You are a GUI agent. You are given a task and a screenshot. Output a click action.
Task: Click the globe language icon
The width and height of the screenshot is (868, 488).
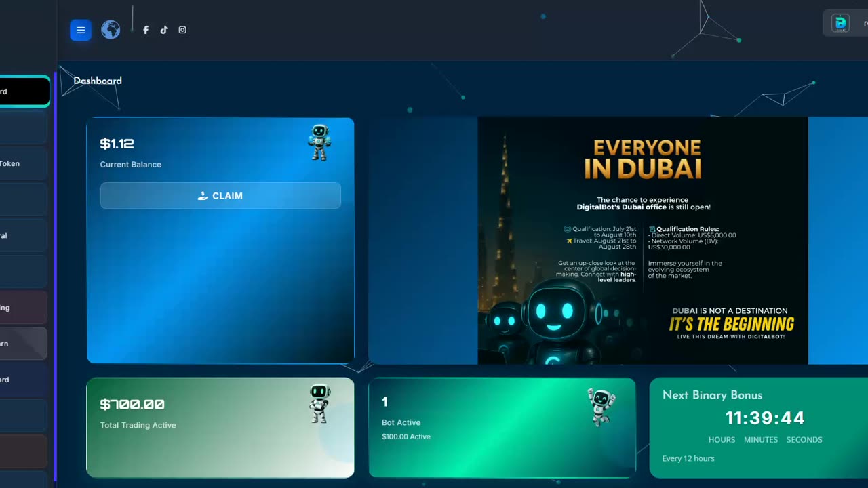click(111, 30)
